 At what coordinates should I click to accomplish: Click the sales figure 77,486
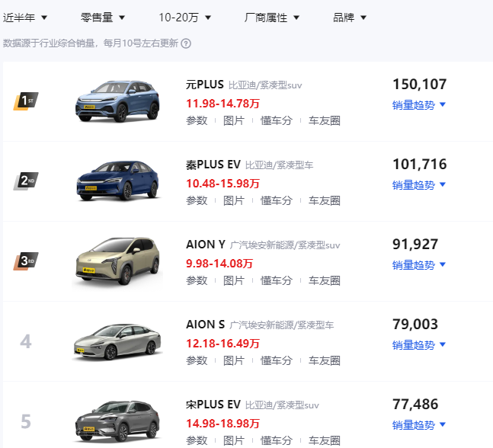pyautogui.click(x=415, y=404)
